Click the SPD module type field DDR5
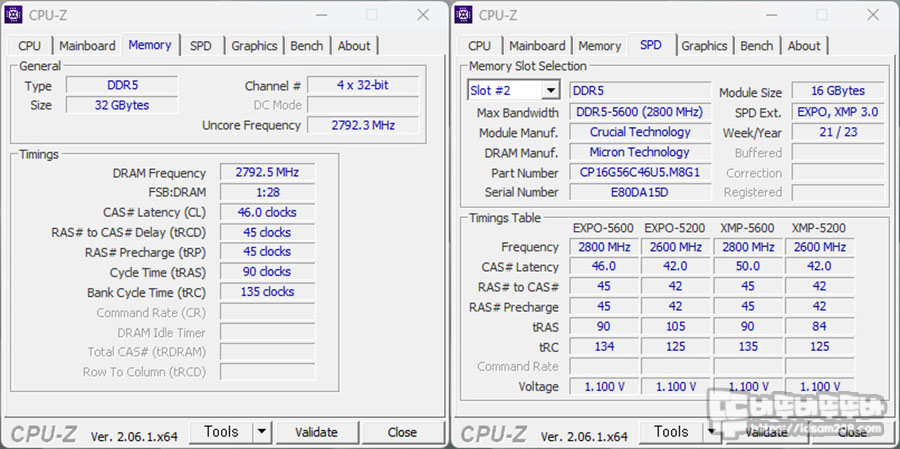Screen dimensions: 900x449 [640, 91]
